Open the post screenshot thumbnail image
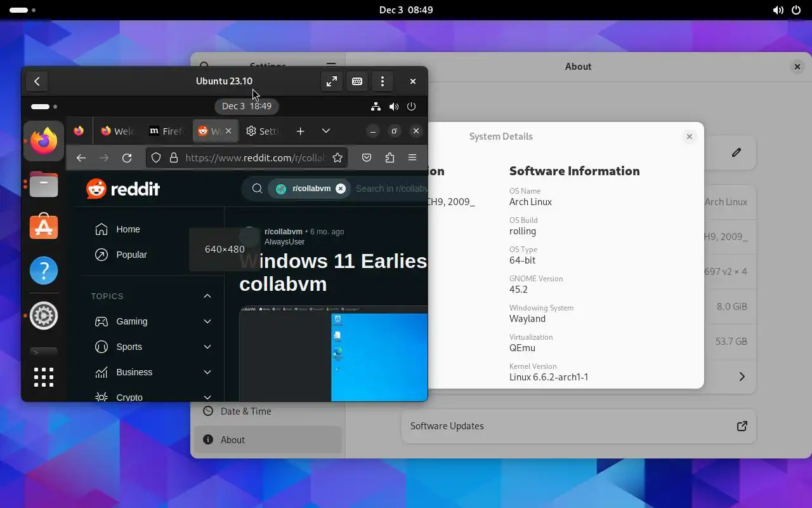812x508 pixels. [x=333, y=353]
